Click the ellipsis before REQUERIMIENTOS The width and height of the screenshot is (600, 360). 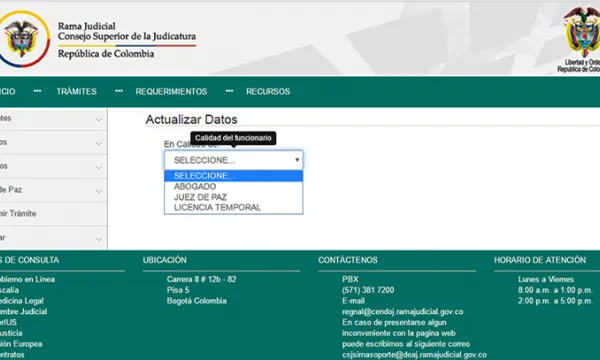pyautogui.click(x=119, y=91)
